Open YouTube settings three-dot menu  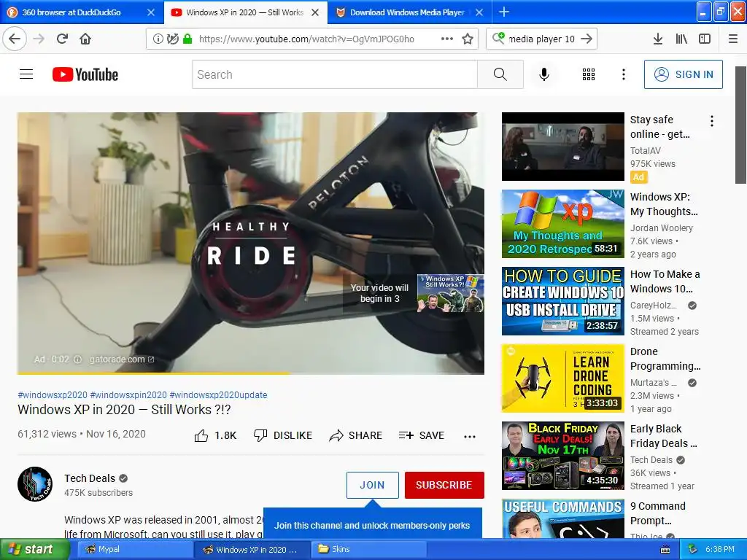[x=624, y=74]
